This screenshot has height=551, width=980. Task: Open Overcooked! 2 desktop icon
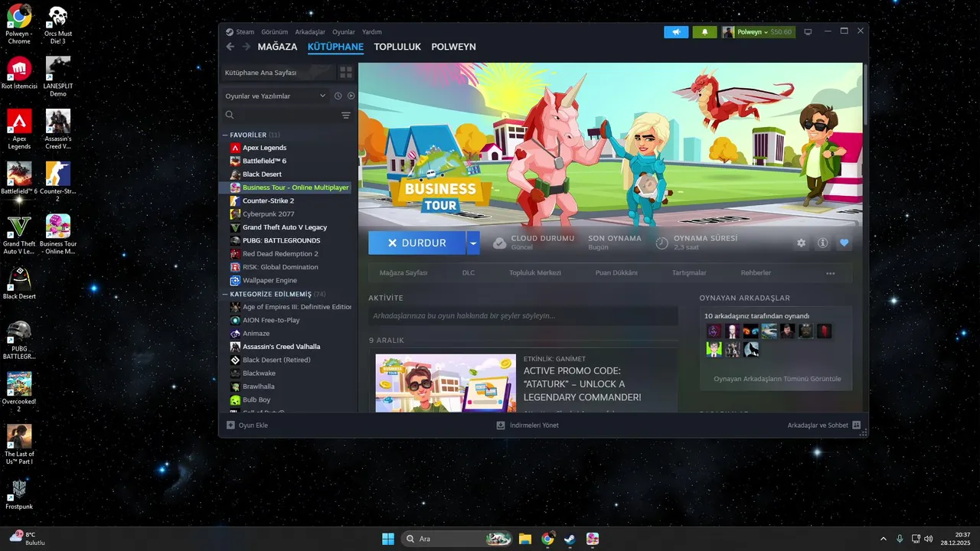[x=19, y=392]
